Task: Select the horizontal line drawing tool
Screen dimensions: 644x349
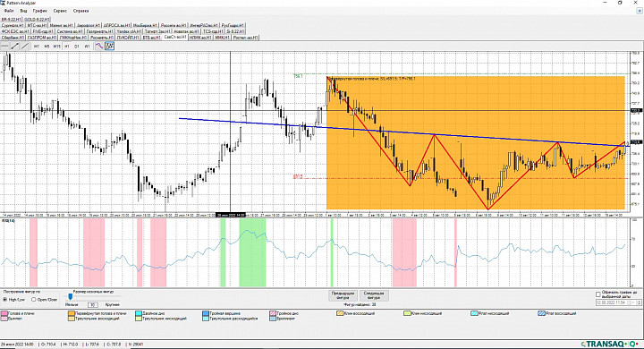Action: [5, 47]
